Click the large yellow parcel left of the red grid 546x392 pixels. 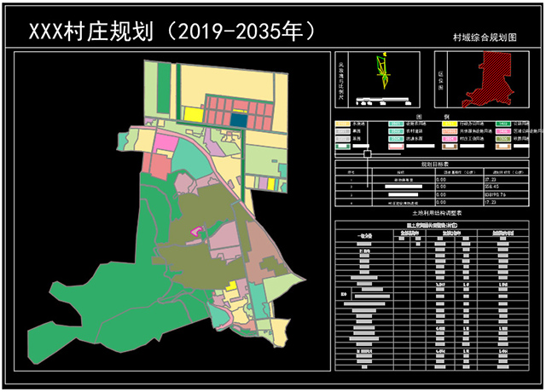click(x=194, y=114)
